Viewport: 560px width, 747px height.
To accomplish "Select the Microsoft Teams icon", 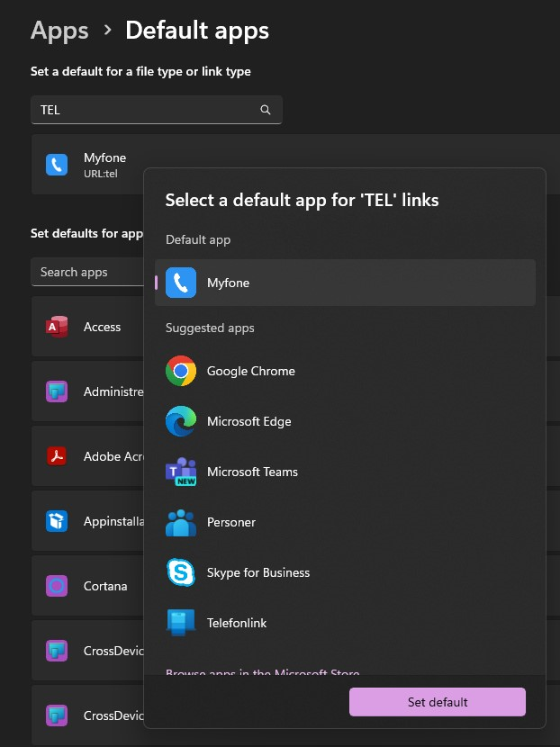I will pos(181,472).
